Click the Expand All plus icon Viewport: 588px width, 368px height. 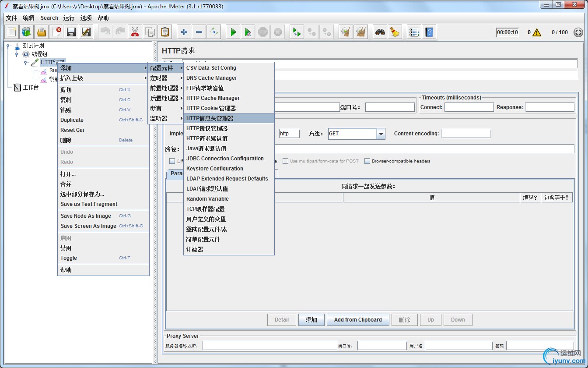coord(184,32)
